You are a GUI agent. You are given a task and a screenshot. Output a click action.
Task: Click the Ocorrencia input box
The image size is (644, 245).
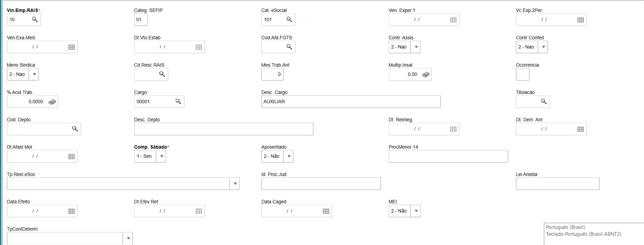[x=522, y=74]
